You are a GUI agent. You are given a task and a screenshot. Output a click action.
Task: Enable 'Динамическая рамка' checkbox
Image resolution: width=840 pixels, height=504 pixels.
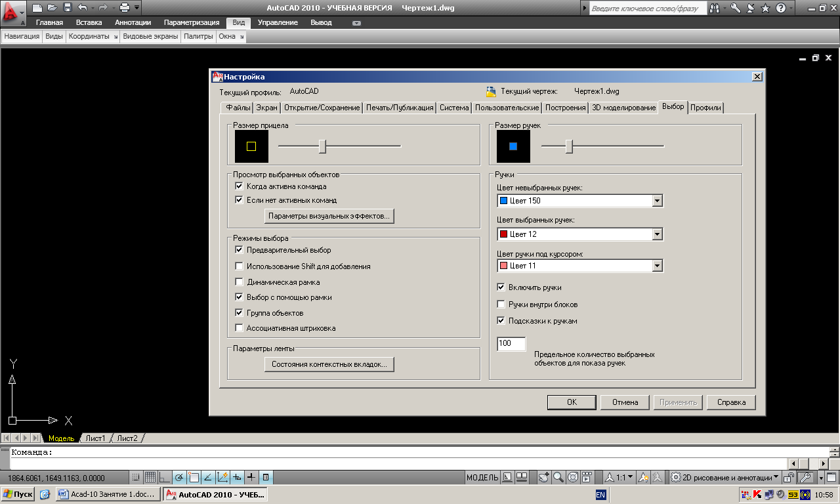[x=239, y=282]
